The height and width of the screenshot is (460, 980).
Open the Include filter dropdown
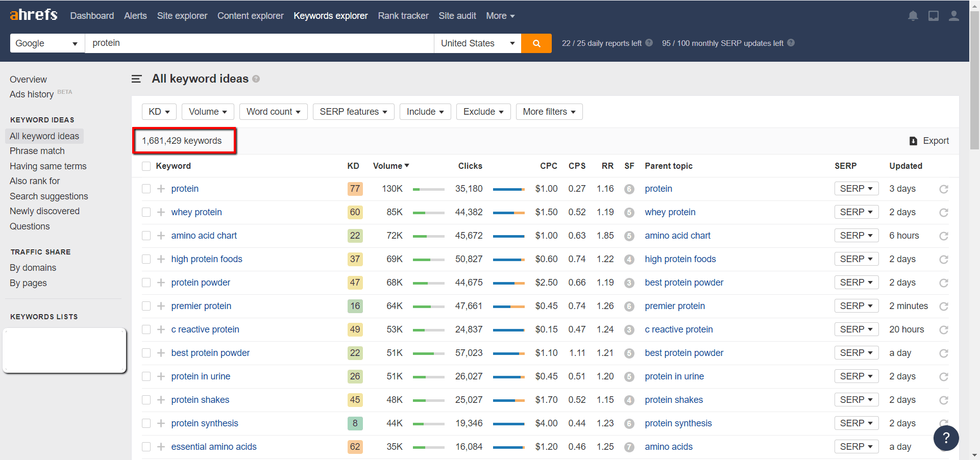click(425, 112)
